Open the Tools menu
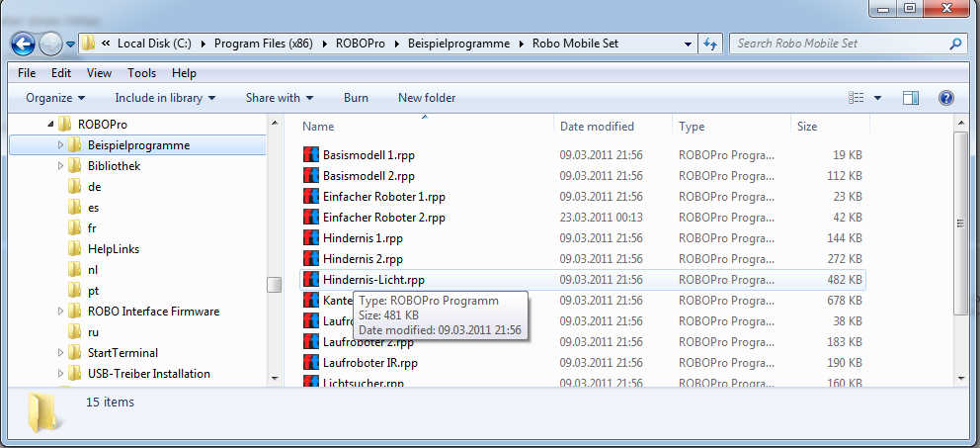This screenshot has width=980, height=448. tap(141, 73)
